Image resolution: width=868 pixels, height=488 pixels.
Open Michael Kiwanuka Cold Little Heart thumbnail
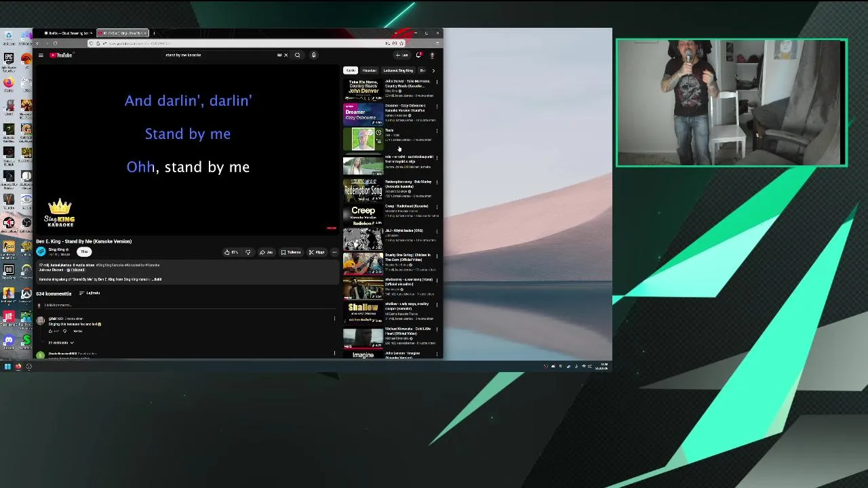pos(363,337)
